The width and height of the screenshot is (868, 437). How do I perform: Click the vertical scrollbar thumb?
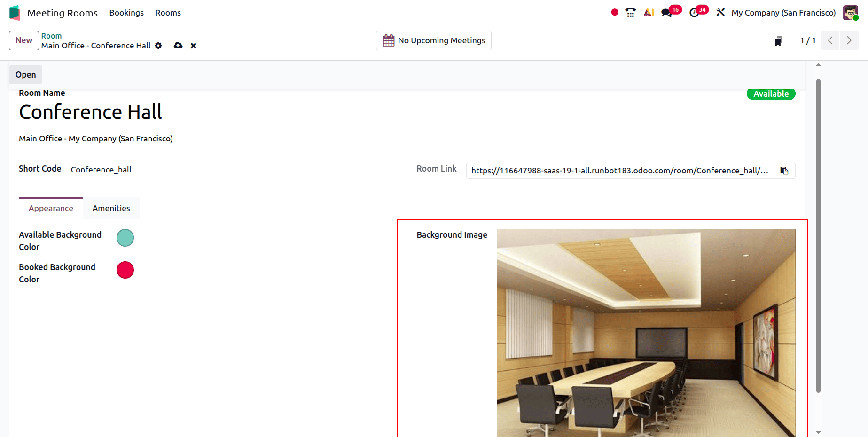click(818, 235)
